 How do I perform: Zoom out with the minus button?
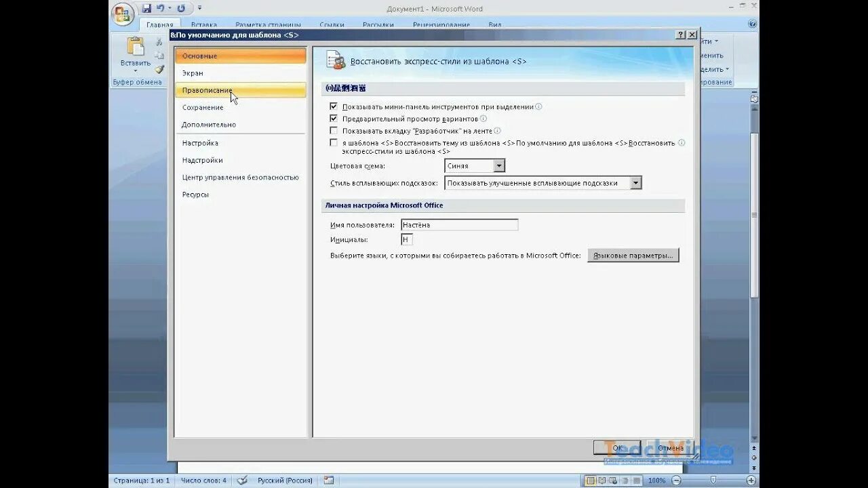tap(677, 481)
